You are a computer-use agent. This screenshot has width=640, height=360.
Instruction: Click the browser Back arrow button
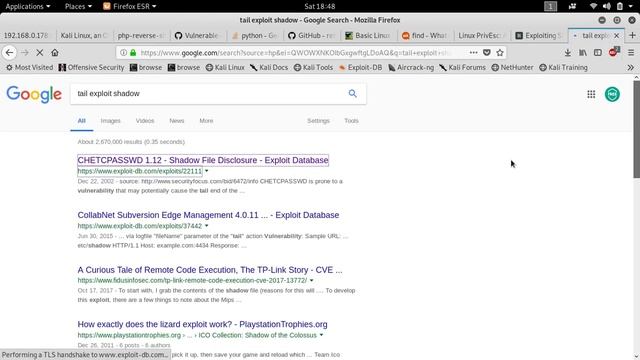tap(9, 53)
